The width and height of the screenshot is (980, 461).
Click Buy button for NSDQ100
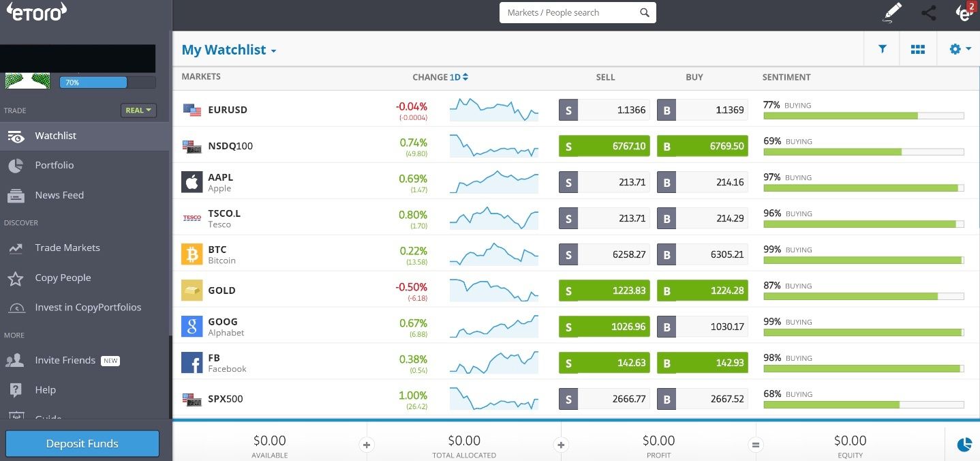[702, 146]
